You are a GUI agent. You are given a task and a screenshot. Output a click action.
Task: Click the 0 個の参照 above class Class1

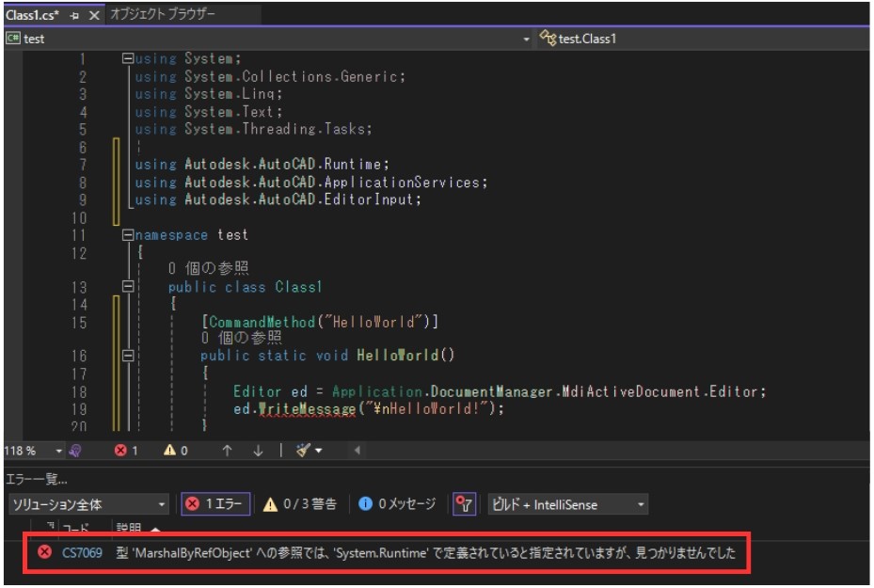pyautogui.click(x=209, y=269)
